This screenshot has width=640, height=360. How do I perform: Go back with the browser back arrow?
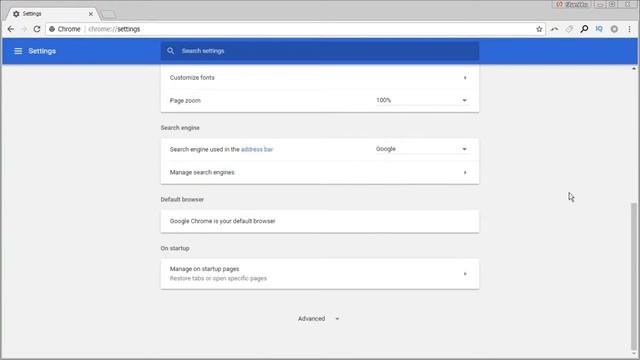click(11, 29)
